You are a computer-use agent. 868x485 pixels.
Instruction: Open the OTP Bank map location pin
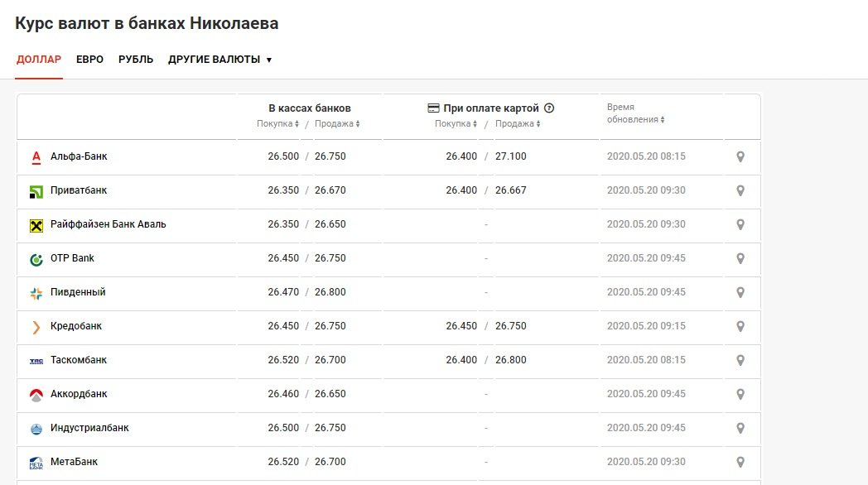tap(740, 259)
